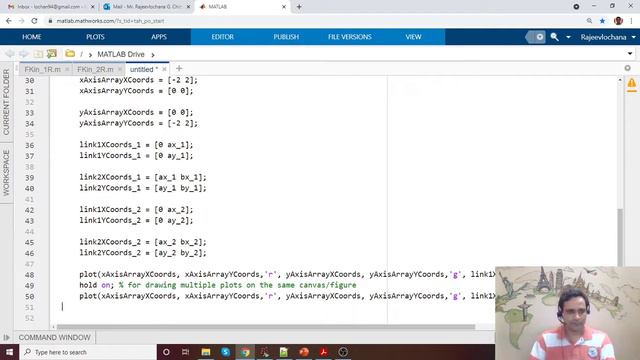
Task: Switch to FILE VERSIONS tab
Action: [x=350, y=37]
